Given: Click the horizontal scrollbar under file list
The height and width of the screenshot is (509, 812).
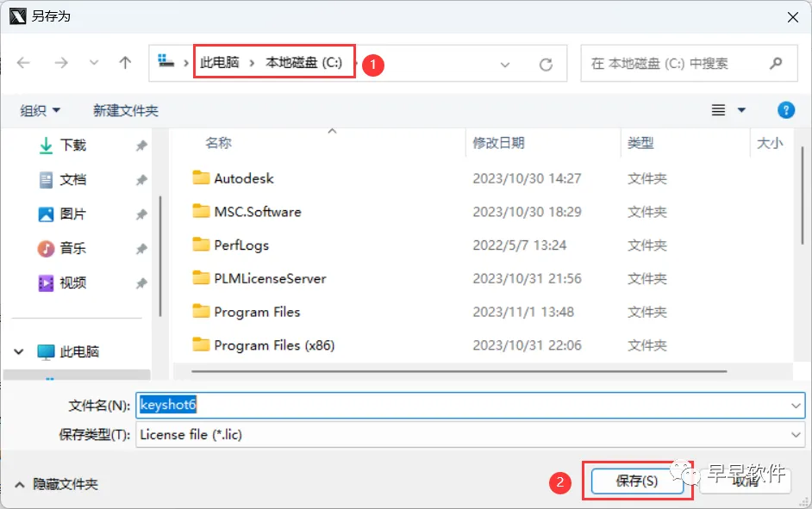Looking at the screenshot, I should click(459, 371).
